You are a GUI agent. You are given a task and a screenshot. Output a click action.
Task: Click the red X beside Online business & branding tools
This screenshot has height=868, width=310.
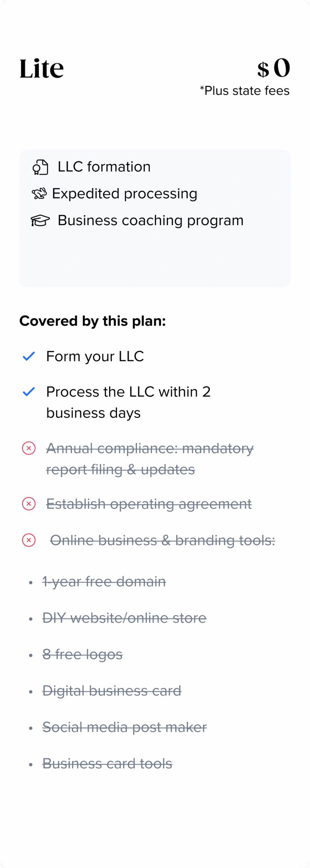tap(29, 540)
